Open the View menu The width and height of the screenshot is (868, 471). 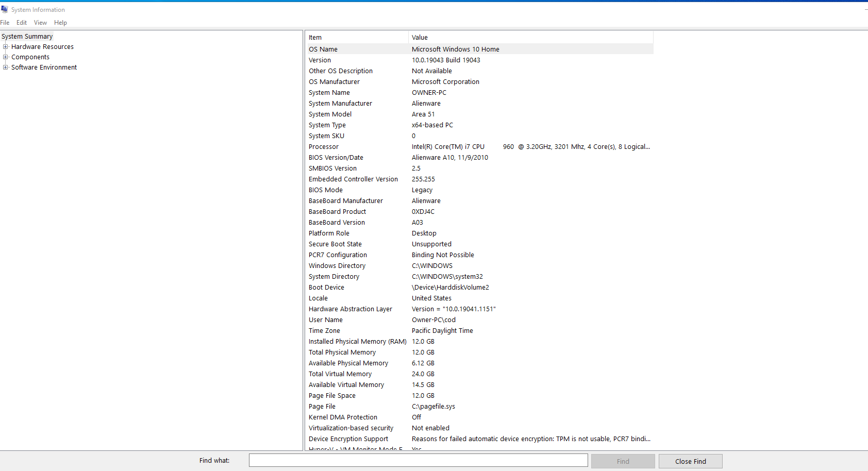coord(40,23)
